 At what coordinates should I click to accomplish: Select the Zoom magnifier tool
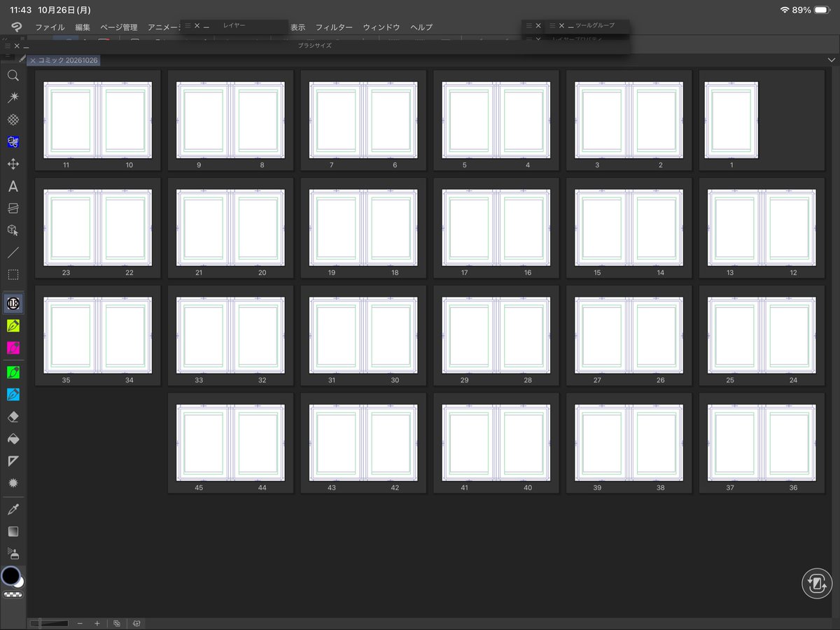point(13,76)
